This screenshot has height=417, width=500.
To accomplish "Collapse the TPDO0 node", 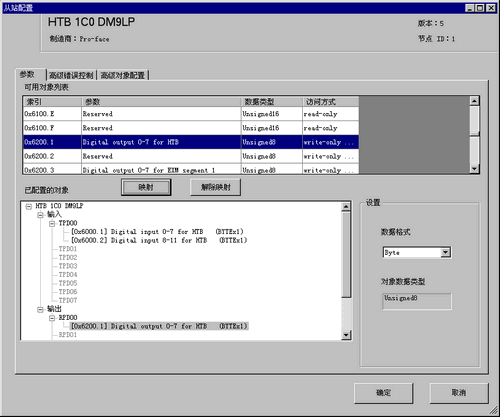I will [52, 224].
